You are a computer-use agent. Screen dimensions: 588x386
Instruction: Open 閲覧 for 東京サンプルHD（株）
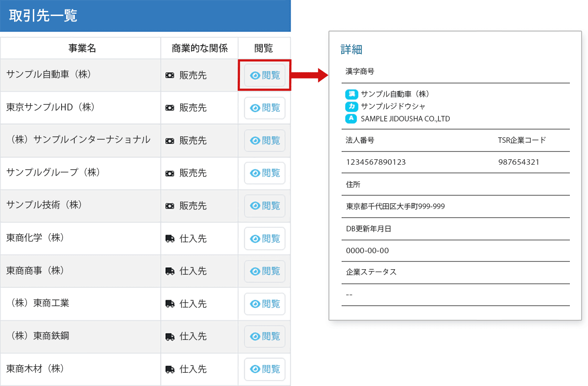tap(265, 108)
